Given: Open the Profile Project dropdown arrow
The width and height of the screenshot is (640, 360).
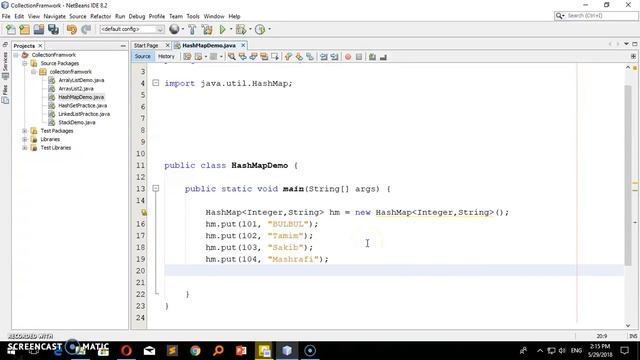Looking at the screenshot, I should pyautogui.click(x=269, y=29).
